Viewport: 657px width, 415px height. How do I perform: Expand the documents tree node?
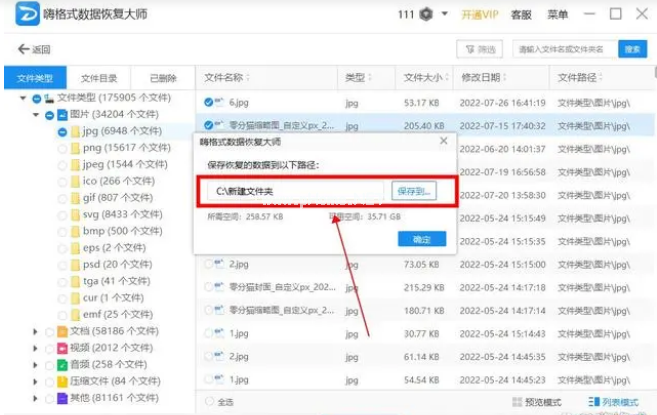pyautogui.click(x=37, y=331)
